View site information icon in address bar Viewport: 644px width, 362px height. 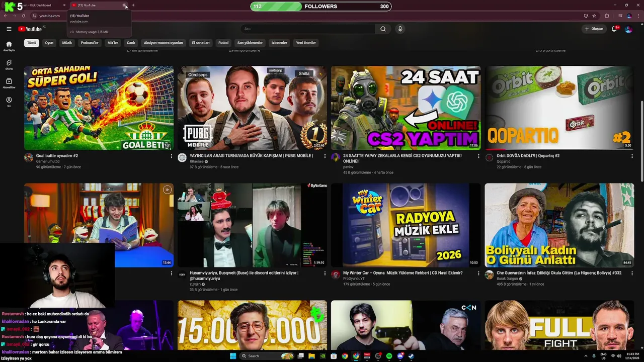point(34,16)
